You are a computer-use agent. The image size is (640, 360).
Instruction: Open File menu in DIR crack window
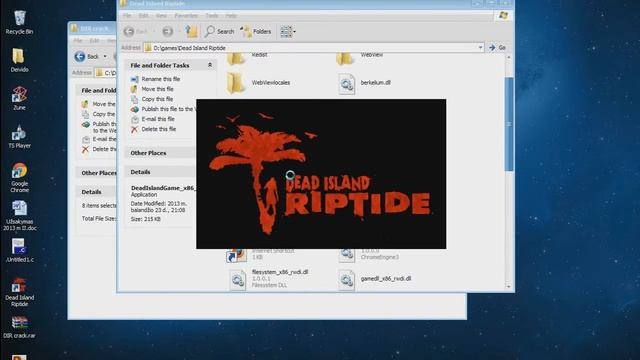click(78, 41)
